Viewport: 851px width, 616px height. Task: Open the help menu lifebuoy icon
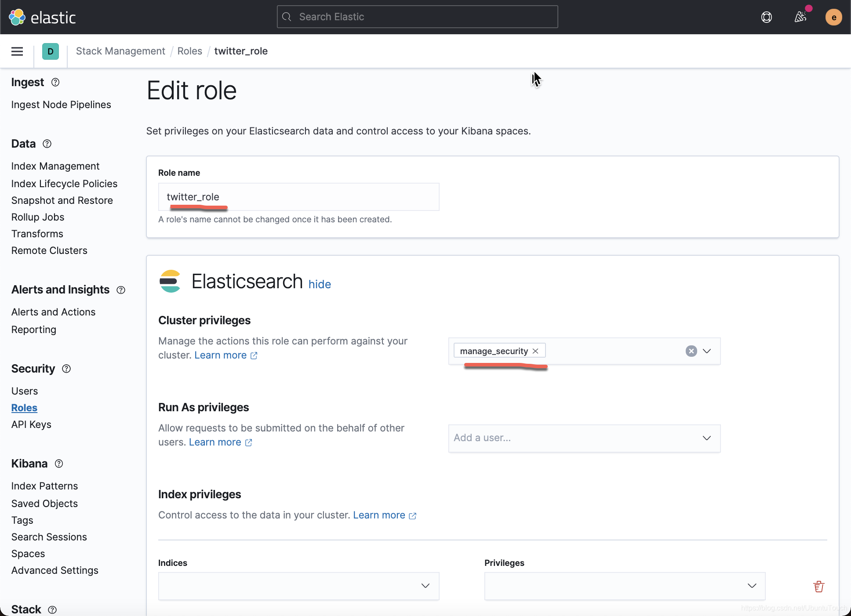pos(766,17)
